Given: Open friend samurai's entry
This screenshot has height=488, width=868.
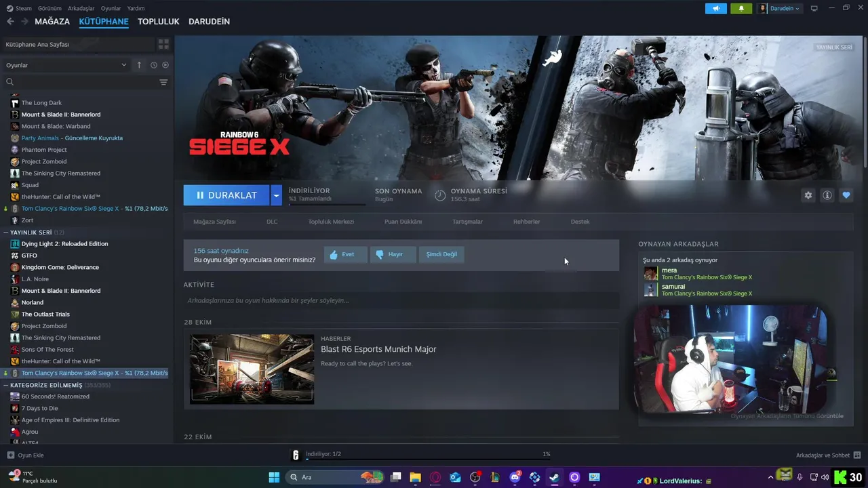Looking at the screenshot, I should coord(698,290).
